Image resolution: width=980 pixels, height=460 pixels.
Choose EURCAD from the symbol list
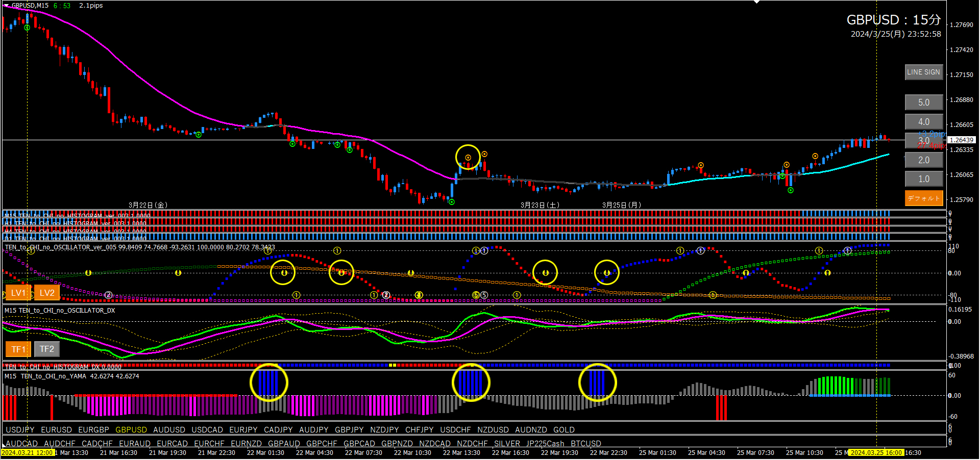172,444
